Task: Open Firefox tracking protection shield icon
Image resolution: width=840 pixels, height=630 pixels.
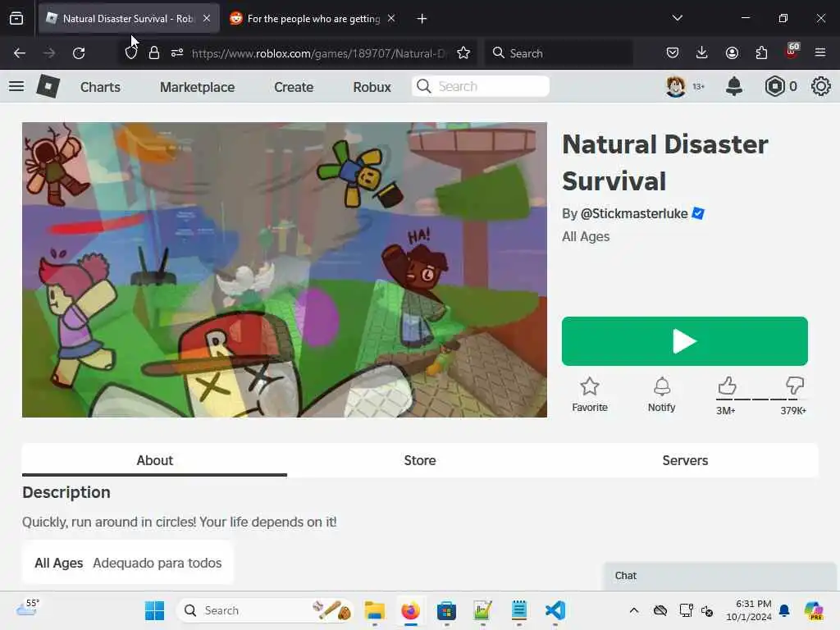Action: click(130, 53)
